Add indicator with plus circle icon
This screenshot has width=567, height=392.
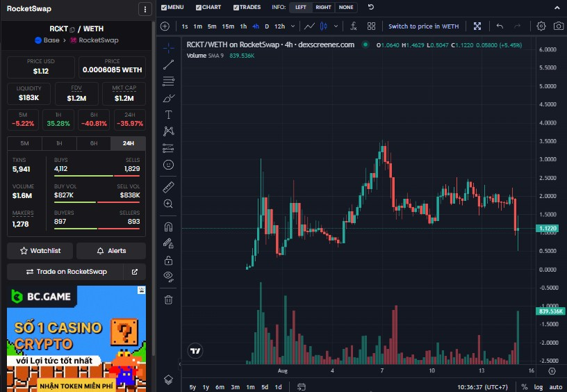(x=165, y=26)
